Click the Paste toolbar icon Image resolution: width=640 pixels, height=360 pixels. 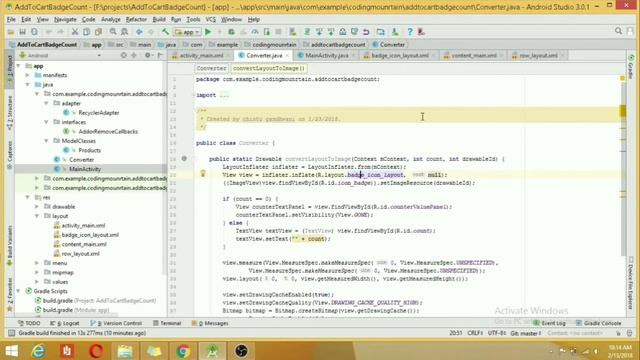[98, 32]
